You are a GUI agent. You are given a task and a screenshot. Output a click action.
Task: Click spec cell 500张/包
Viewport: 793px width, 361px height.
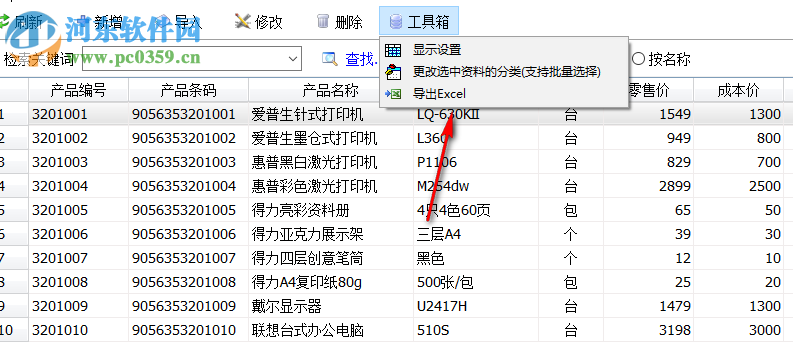click(475, 282)
